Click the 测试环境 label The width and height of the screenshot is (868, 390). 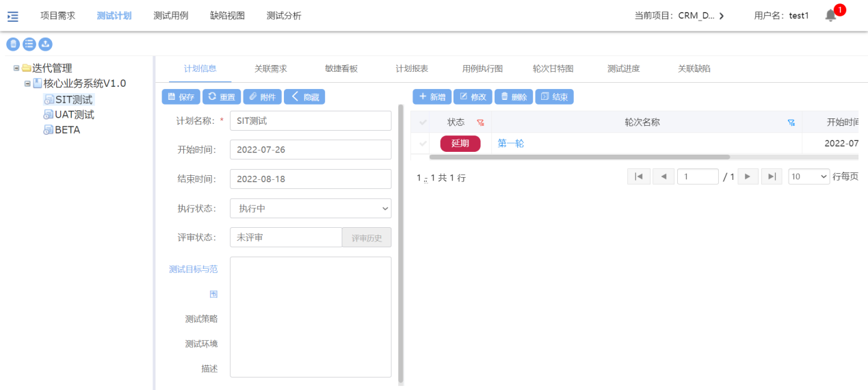pyautogui.click(x=201, y=343)
